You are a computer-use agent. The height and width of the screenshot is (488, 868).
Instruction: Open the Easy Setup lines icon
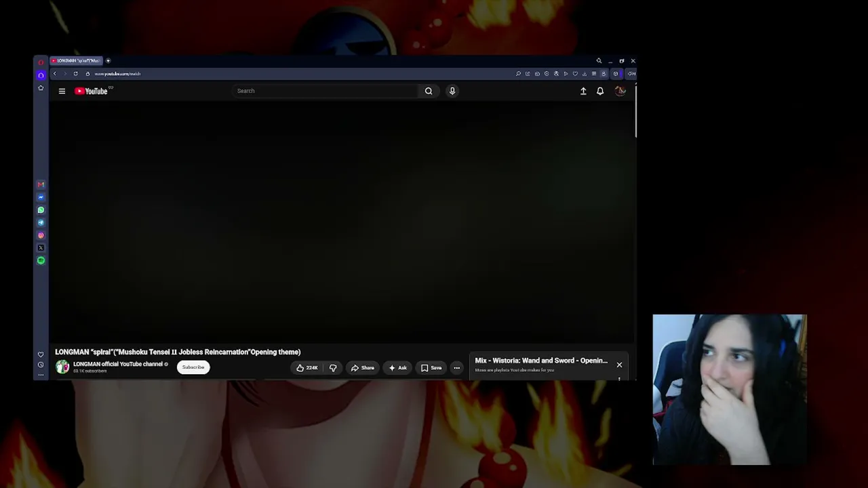(x=594, y=74)
